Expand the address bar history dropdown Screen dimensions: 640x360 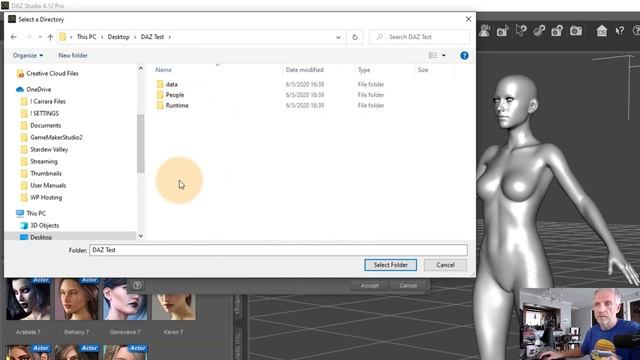click(338, 37)
